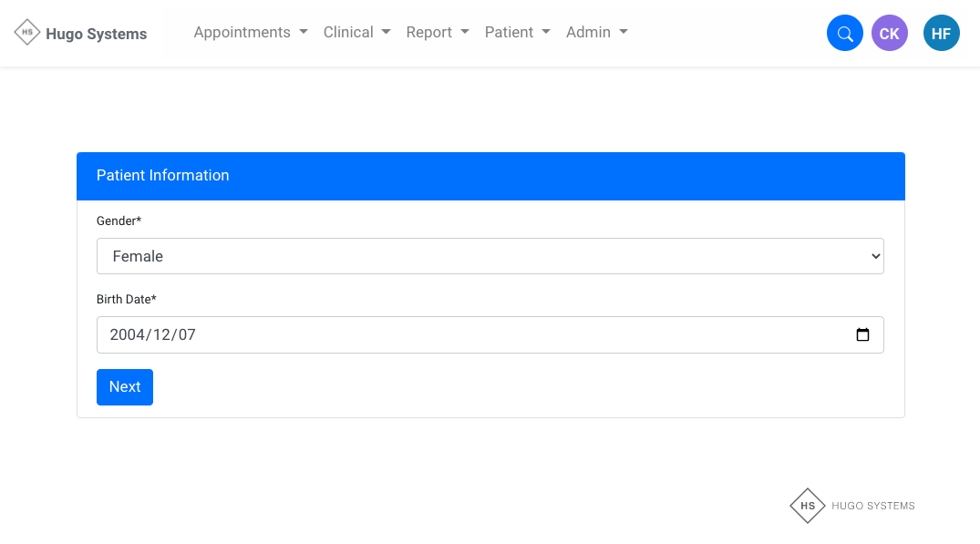The width and height of the screenshot is (980, 544).
Task: Open the HF profile avatar
Action: click(941, 34)
